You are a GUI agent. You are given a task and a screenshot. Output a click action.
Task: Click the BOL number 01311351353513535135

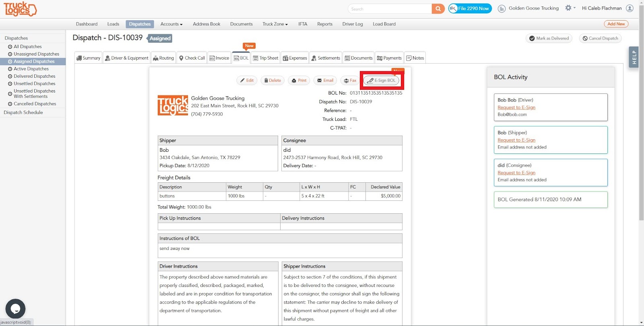click(x=376, y=93)
